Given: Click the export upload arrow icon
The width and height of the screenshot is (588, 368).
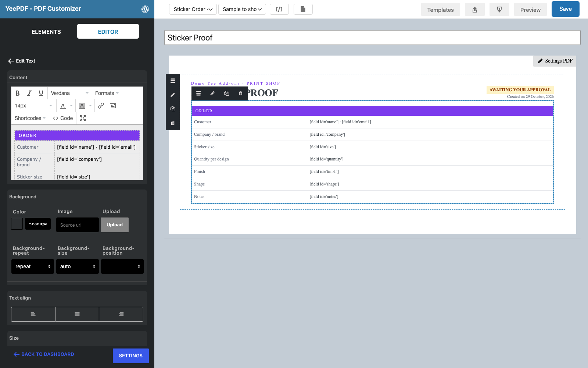Looking at the screenshot, I should point(475,10).
